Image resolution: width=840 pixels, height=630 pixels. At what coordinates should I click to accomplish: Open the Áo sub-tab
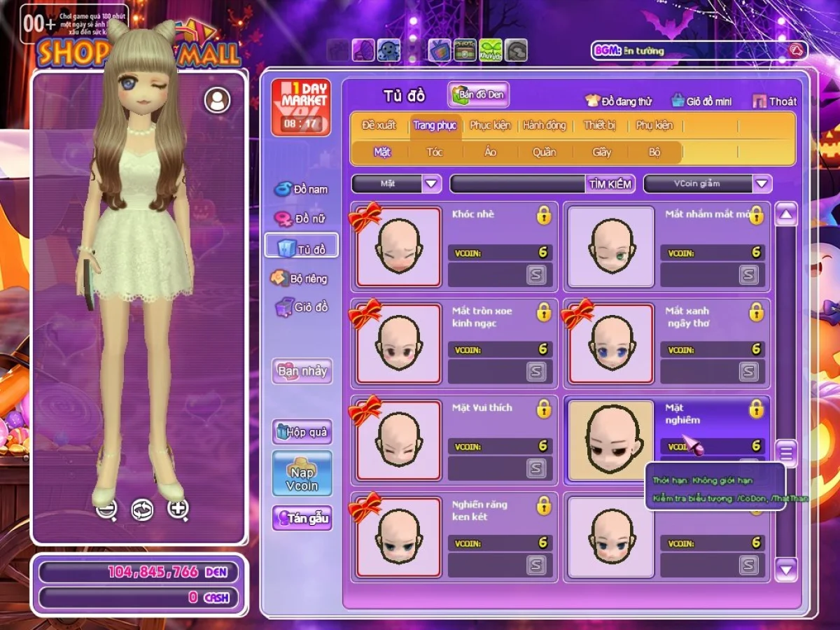[490, 152]
